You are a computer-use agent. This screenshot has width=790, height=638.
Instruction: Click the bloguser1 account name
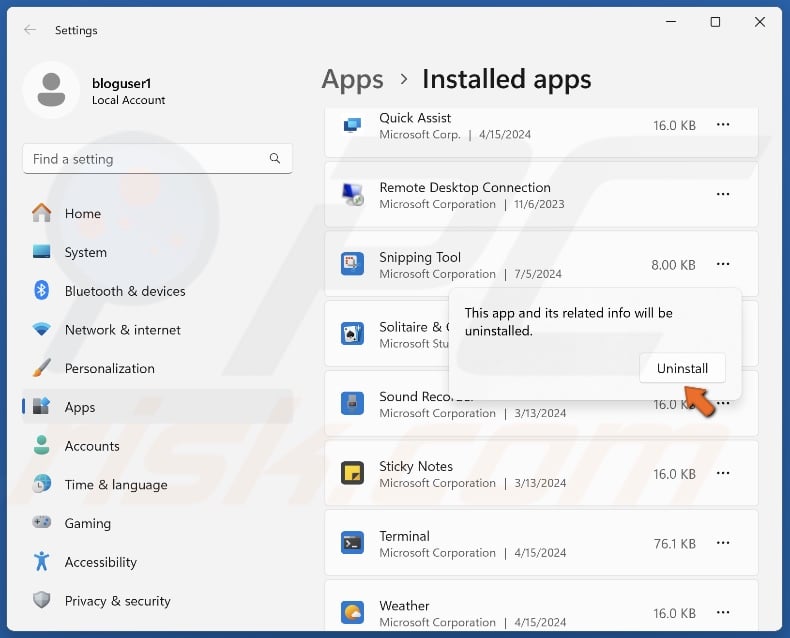121,83
